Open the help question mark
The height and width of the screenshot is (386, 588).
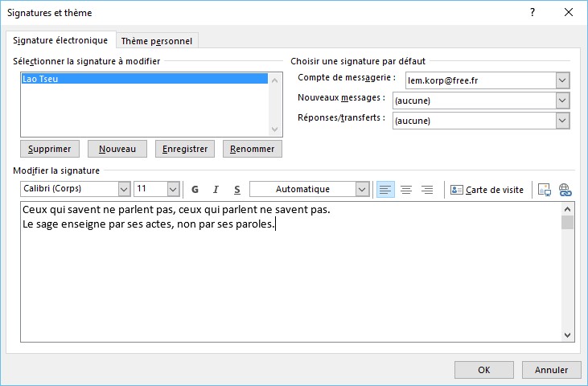tap(532, 12)
